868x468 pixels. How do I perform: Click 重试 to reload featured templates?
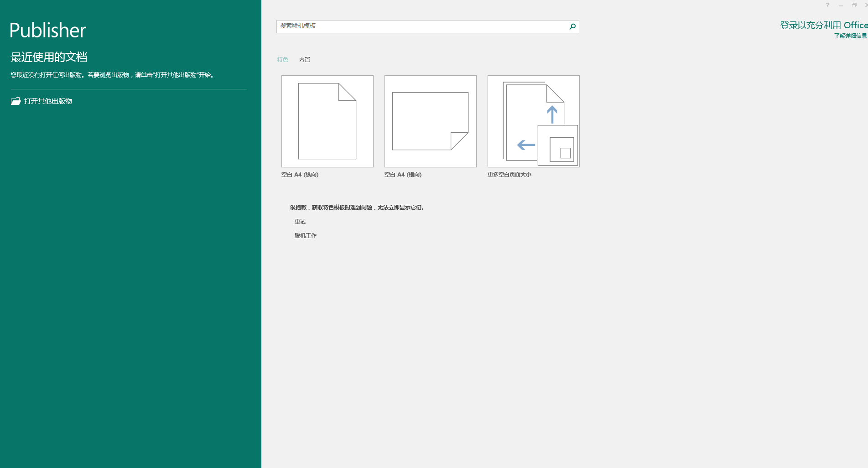300,221
